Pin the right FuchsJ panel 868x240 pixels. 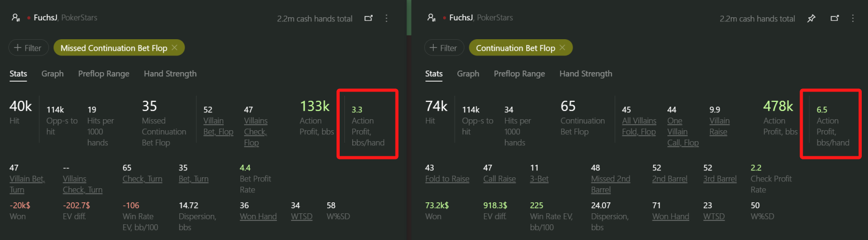click(811, 18)
